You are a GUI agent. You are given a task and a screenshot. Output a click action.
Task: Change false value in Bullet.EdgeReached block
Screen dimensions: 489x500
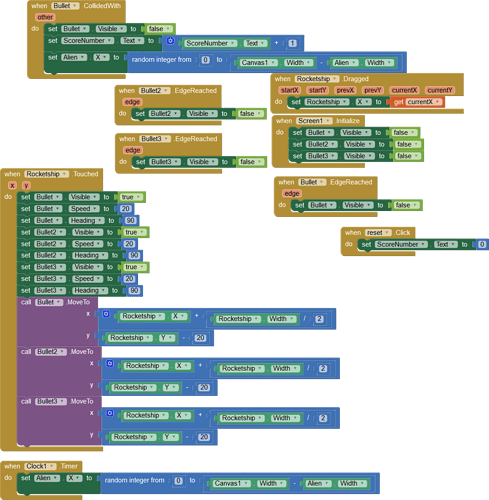[x=406, y=205]
